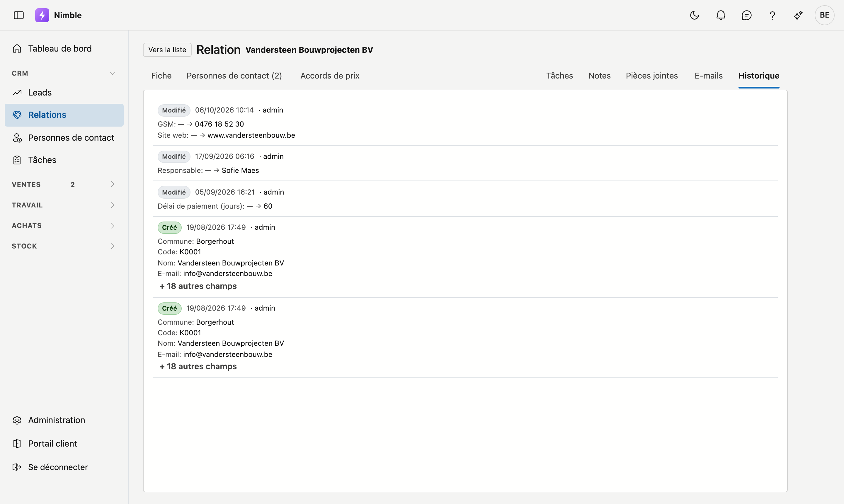Image resolution: width=844 pixels, height=504 pixels.
Task: Click timestamp 17/09/2026 06:16
Action: 224,156
